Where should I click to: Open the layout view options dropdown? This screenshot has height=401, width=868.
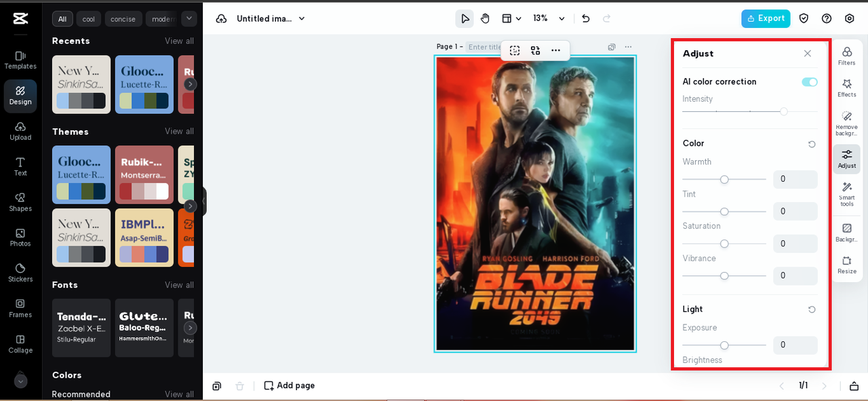pos(511,18)
